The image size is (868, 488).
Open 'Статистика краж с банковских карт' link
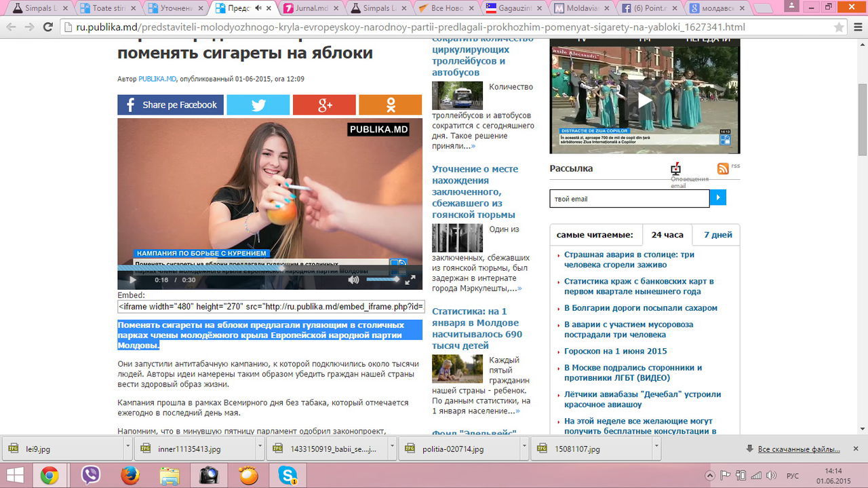click(639, 286)
